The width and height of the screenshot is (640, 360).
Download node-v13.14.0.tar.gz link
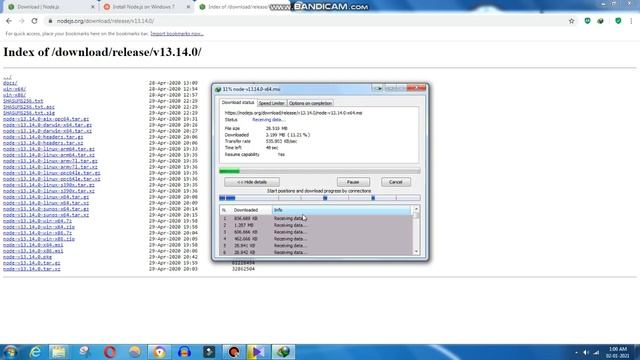(x=32, y=263)
